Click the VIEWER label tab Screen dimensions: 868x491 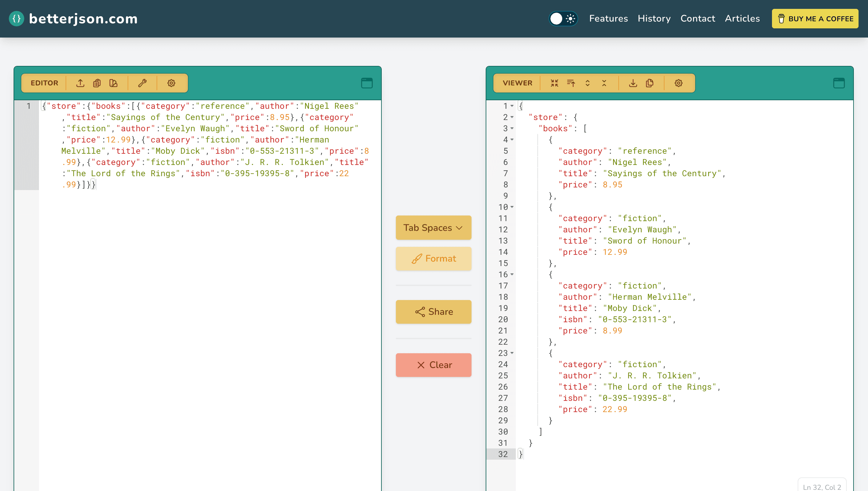coord(517,83)
